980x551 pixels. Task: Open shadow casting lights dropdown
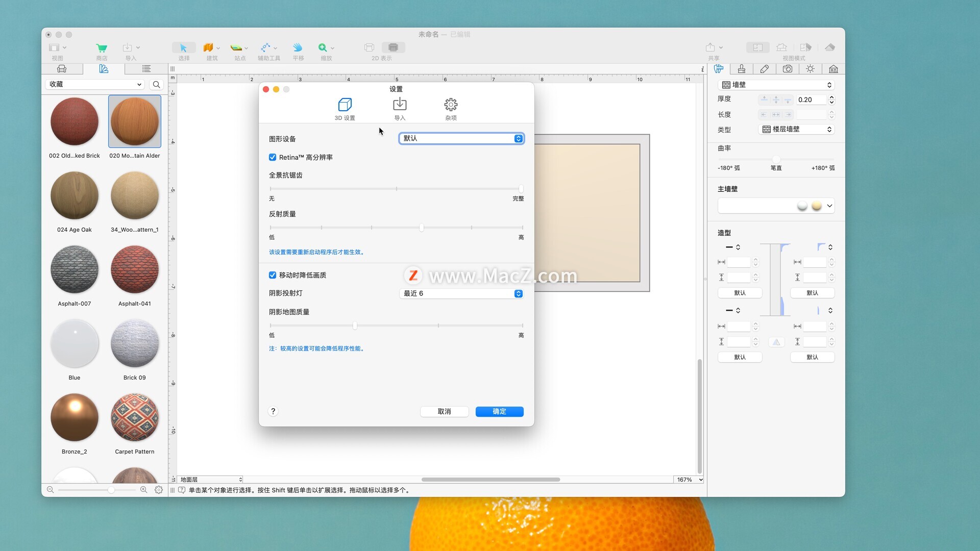click(x=461, y=293)
